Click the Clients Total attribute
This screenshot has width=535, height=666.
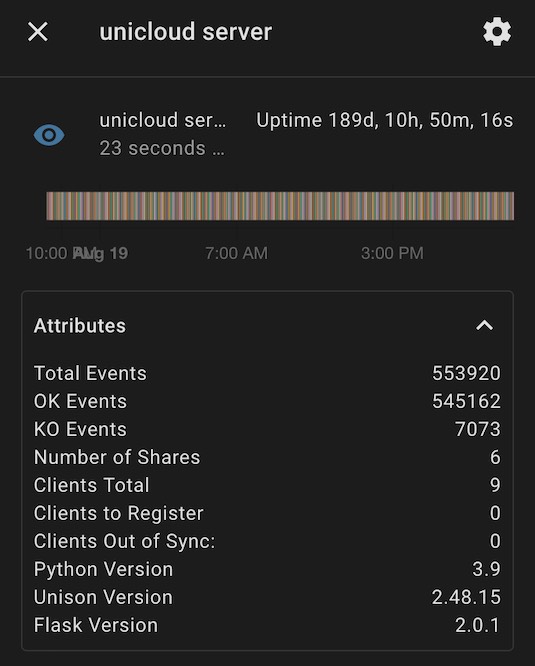point(268,485)
